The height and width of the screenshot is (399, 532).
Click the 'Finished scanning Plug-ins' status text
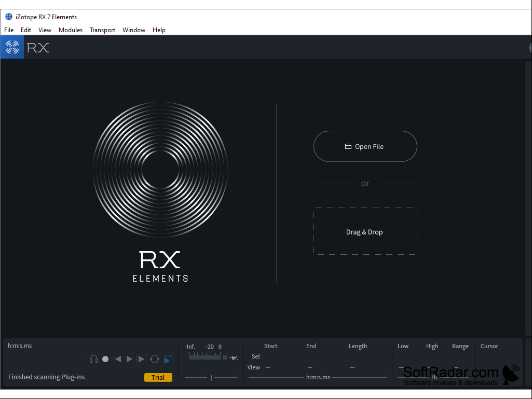pos(47,377)
